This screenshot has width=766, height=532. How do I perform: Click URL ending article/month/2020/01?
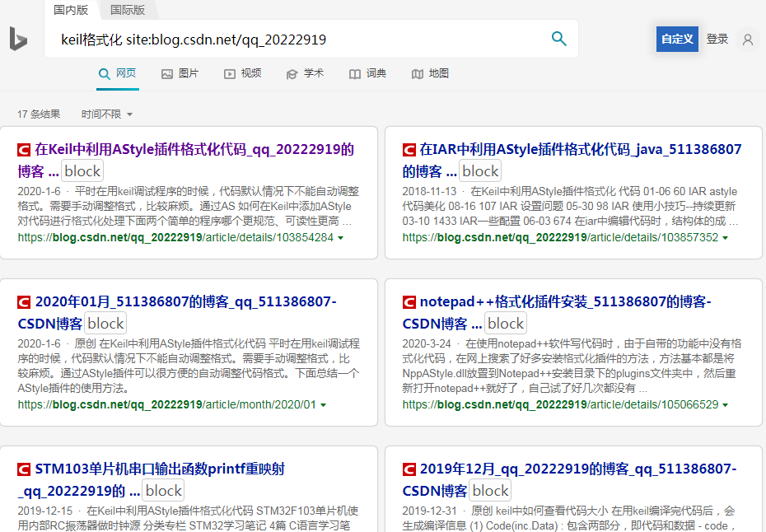[167, 404]
